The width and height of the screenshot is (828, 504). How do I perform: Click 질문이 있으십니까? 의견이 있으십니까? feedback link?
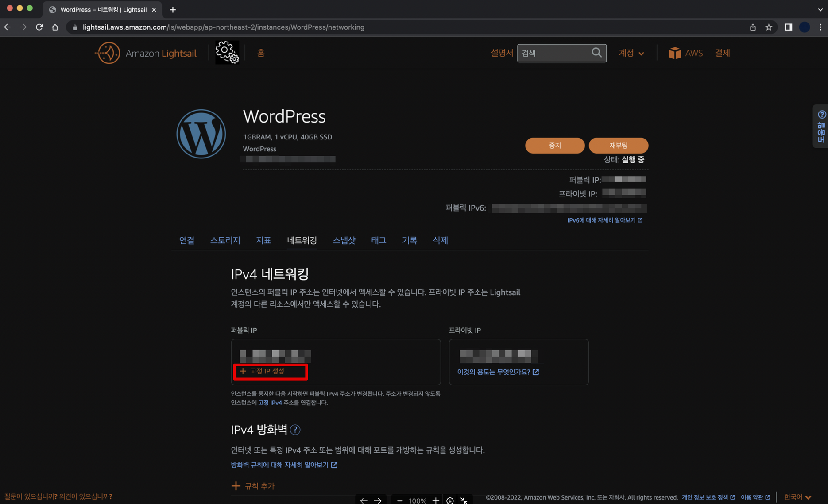tap(58, 496)
